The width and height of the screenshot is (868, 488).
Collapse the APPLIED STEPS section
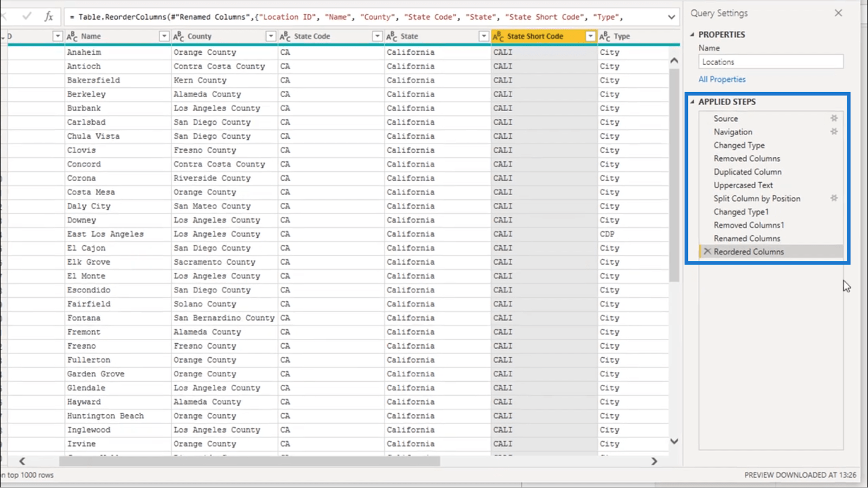692,101
